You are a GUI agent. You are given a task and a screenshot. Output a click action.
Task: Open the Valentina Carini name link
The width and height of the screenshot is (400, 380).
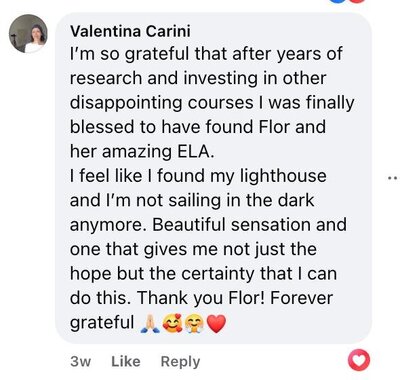(x=130, y=32)
